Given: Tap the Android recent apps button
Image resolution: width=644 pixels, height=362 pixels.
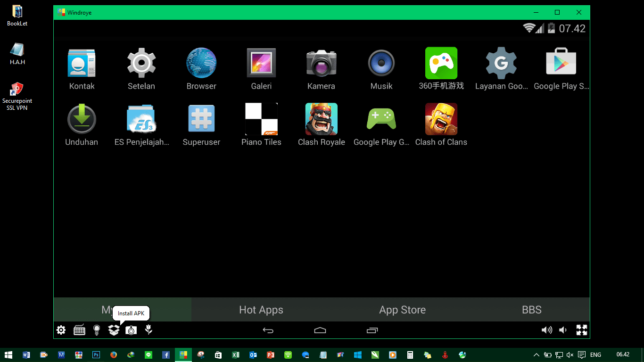Looking at the screenshot, I should point(372,330).
